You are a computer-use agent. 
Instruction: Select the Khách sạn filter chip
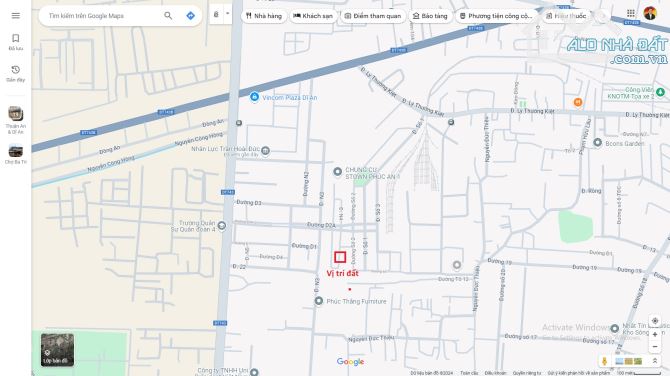[x=313, y=16]
